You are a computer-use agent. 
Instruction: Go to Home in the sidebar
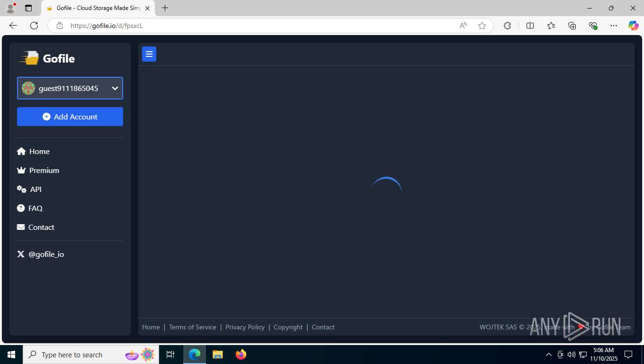(33, 151)
